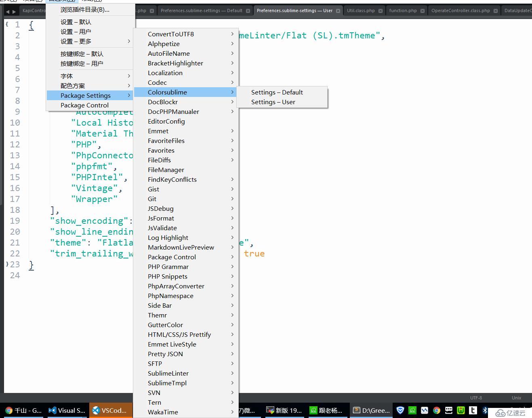This screenshot has height=418, width=532.
Task: Click Unix line endings in the status bar
Action: (x=516, y=398)
